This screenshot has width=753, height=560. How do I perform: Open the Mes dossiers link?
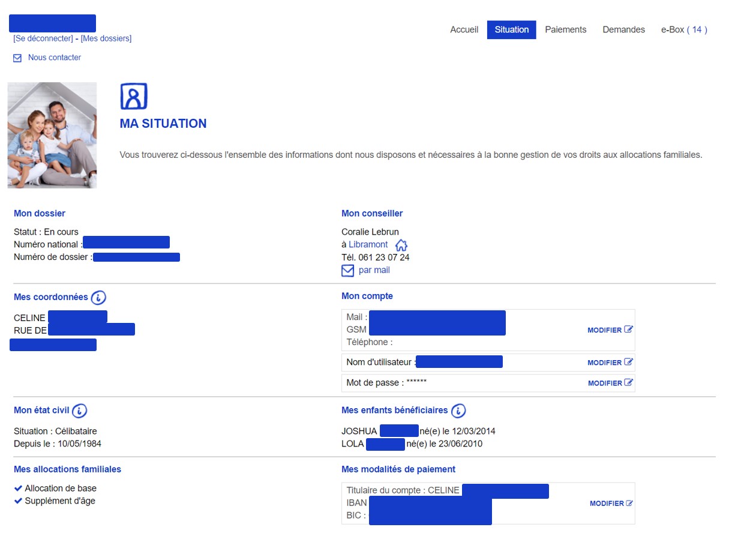pyautogui.click(x=106, y=38)
